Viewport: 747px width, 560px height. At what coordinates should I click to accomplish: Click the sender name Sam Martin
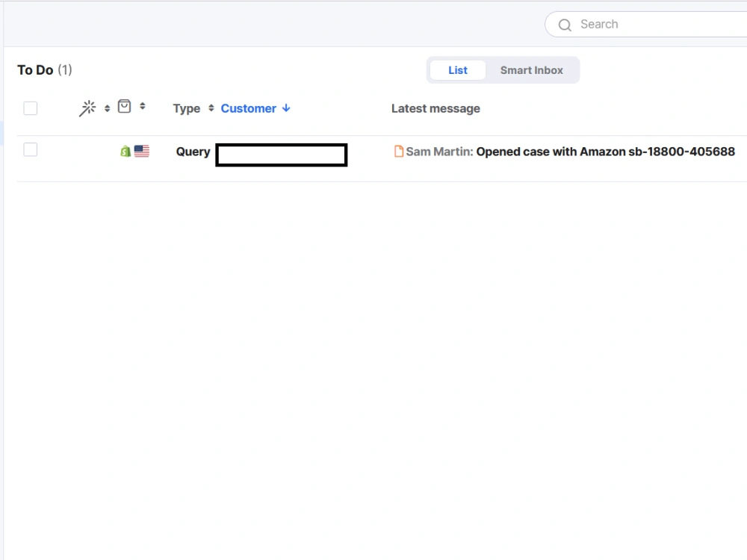tap(439, 152)
